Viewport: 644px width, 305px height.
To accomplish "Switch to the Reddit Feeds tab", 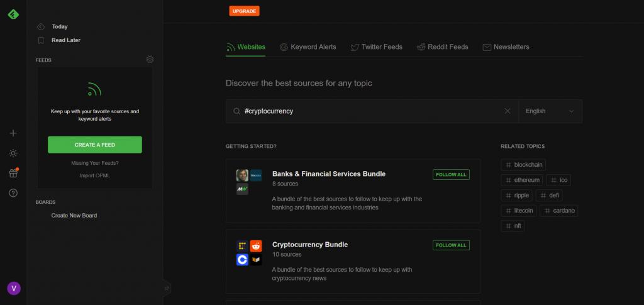I will pyautogui.click(x=442, y=47).
